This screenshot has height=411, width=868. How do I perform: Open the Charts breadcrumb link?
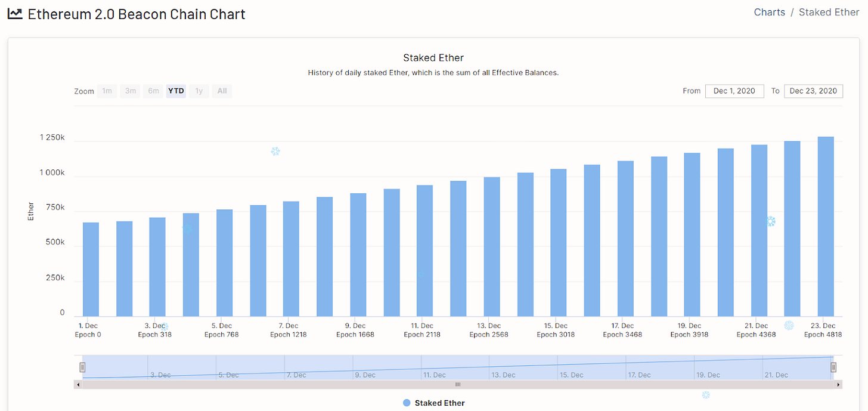point(770,12)
